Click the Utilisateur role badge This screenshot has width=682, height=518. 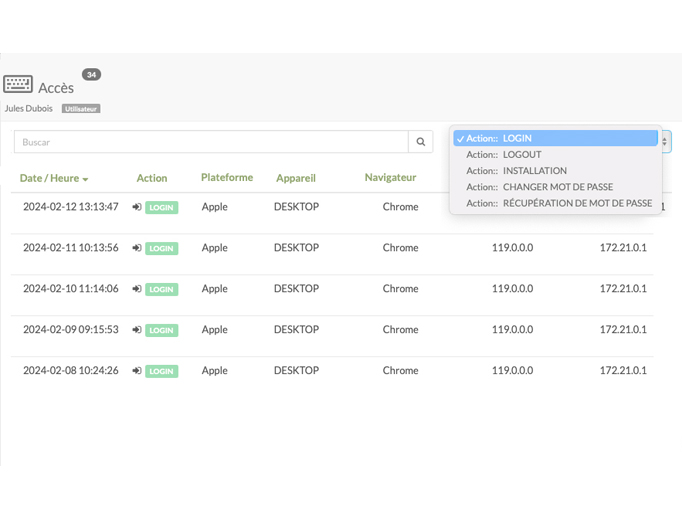[81, 109]
